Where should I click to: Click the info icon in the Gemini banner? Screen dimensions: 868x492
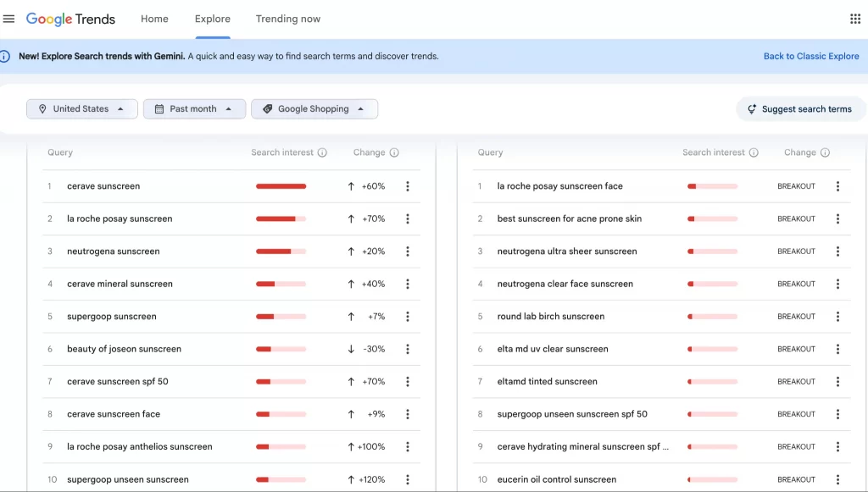(4, 57)
